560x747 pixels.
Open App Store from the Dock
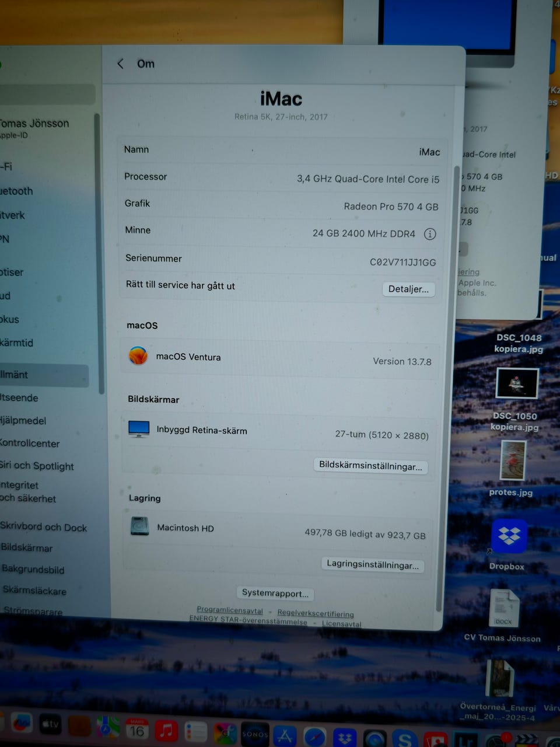[285, 736]
